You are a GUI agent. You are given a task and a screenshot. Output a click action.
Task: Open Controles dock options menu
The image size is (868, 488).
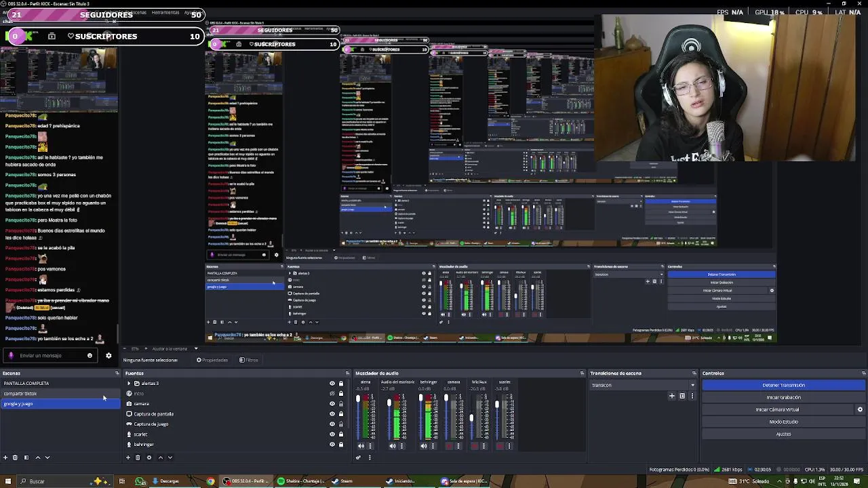coord(863,373)
